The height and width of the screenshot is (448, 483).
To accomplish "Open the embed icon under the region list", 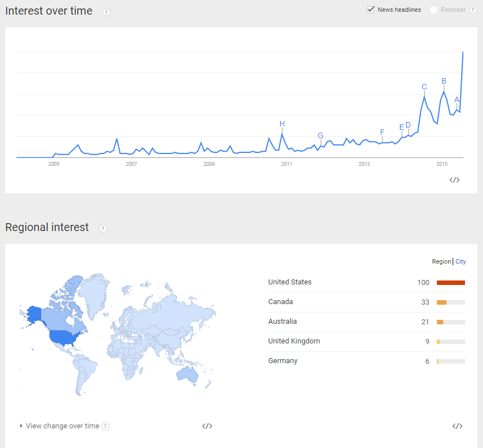I will click(457, 426).
